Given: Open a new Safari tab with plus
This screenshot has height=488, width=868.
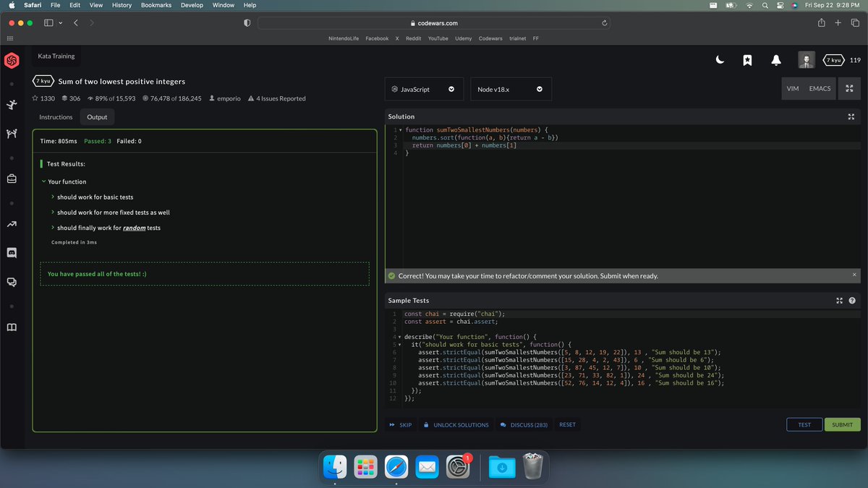Looking at the screenshot, I should click(838, 23).
